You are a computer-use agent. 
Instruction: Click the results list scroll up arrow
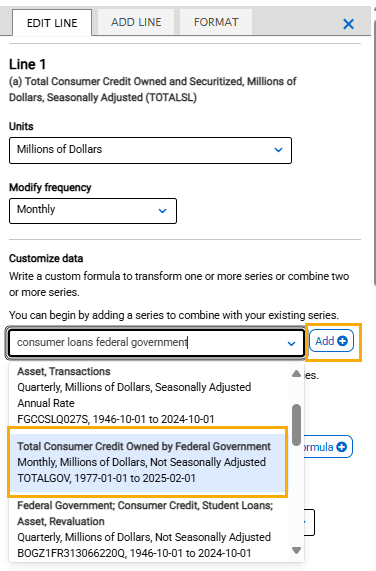[x=297, y=373]
